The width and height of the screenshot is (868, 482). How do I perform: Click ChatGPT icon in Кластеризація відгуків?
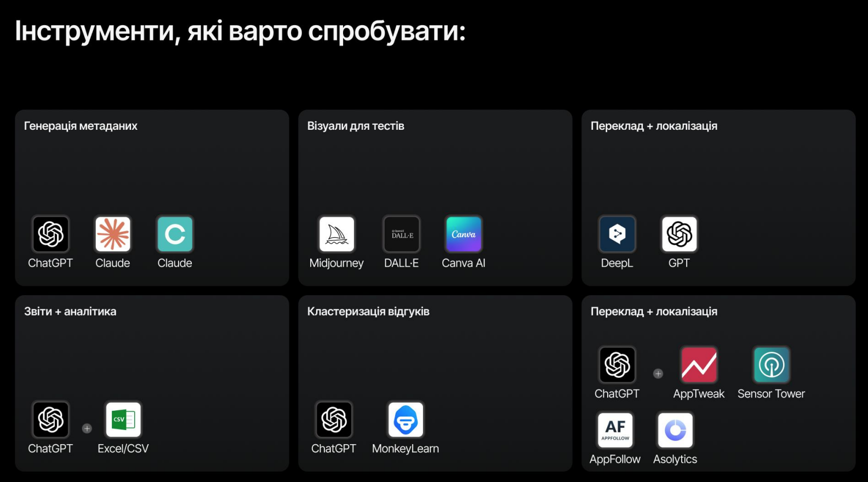tap(334, 420)
